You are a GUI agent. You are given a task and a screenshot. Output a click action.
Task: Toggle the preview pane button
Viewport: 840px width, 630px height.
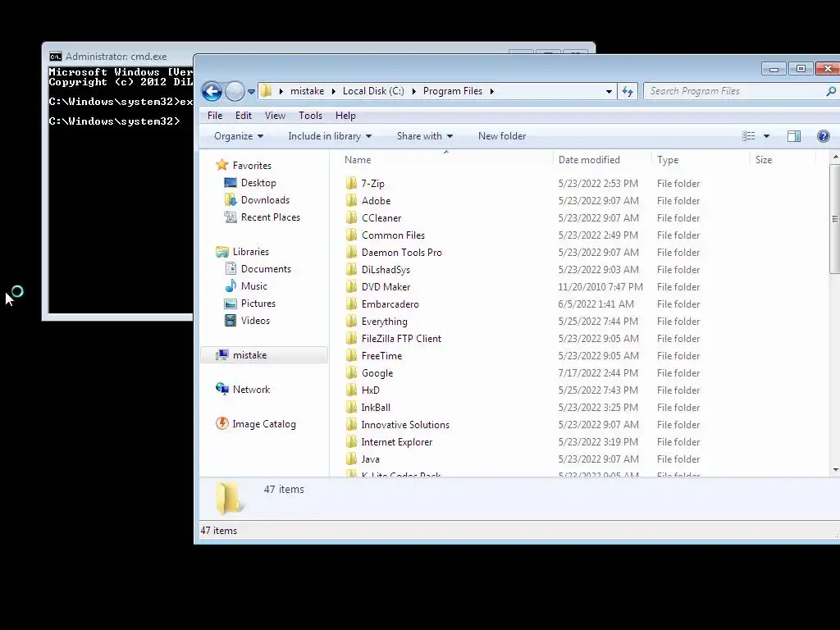794,136
